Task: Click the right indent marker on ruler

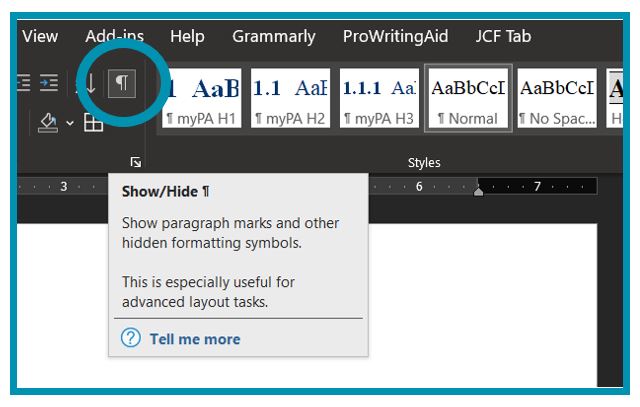Action: (478, 190)
